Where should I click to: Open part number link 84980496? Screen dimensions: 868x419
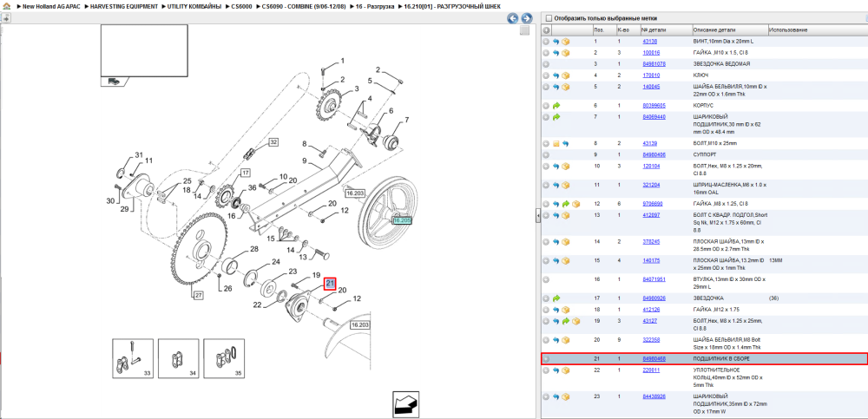(x=654, y=154)
